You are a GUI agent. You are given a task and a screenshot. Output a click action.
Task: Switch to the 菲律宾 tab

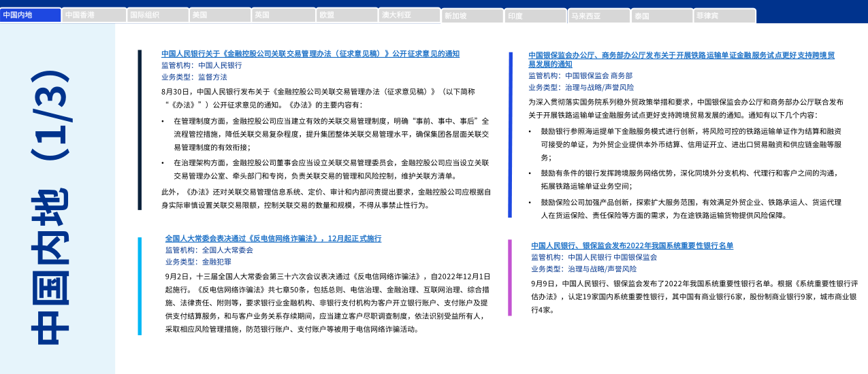[x=724, y=16]
